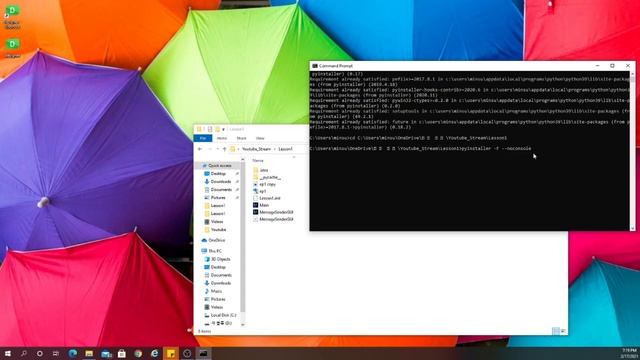Image resolution: width=640 pixels, height=360 pixels.
Task: Select the Main file in list
Action: pyautogui.click(x=264, y=205)
